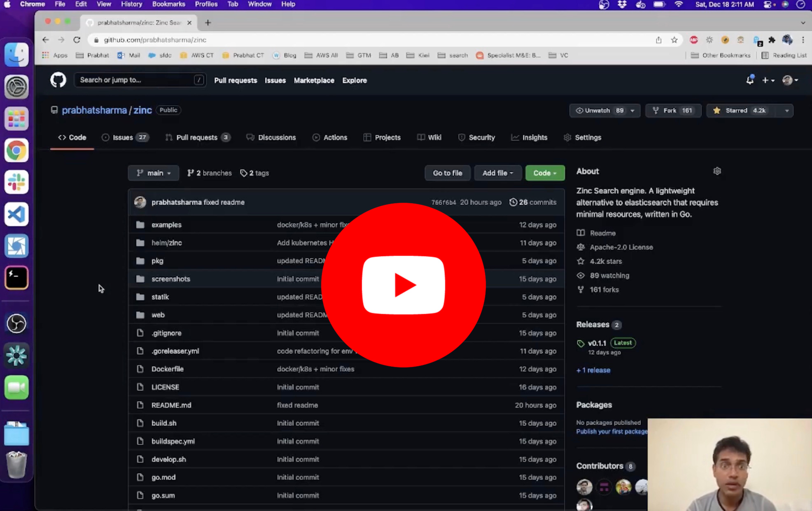The height and width of the screenshot is (511, 812).
Task: Toggle Unwatch on the repository
Action: (597, 110)
